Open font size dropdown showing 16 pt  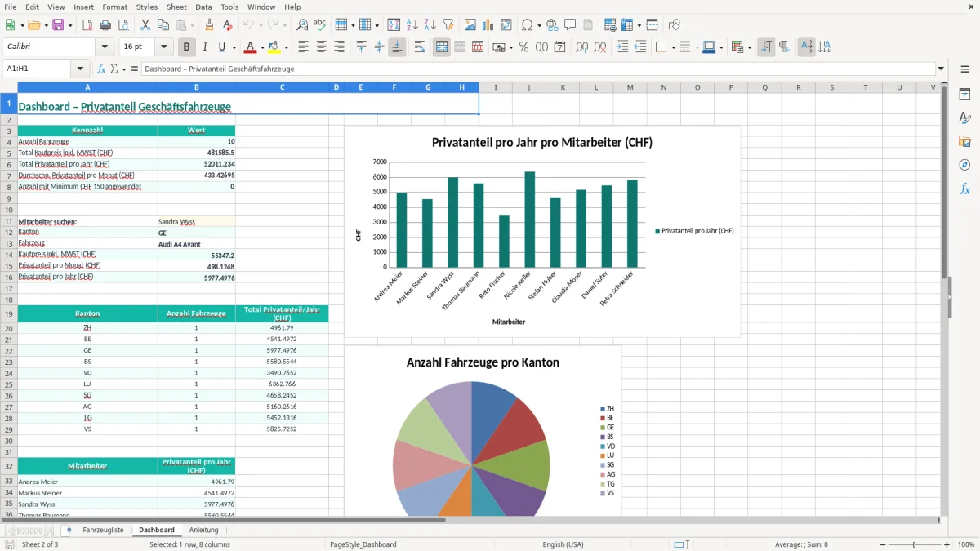tap(163, 47)
